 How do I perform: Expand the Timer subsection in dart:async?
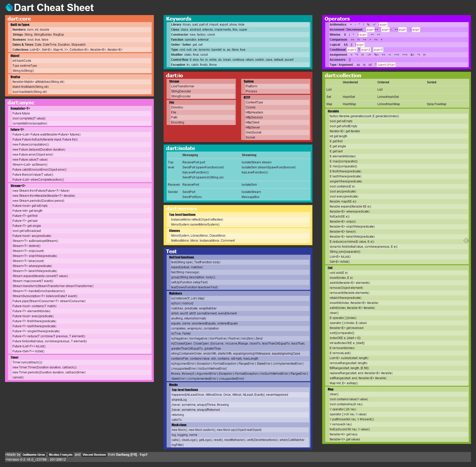click(15, 357)
